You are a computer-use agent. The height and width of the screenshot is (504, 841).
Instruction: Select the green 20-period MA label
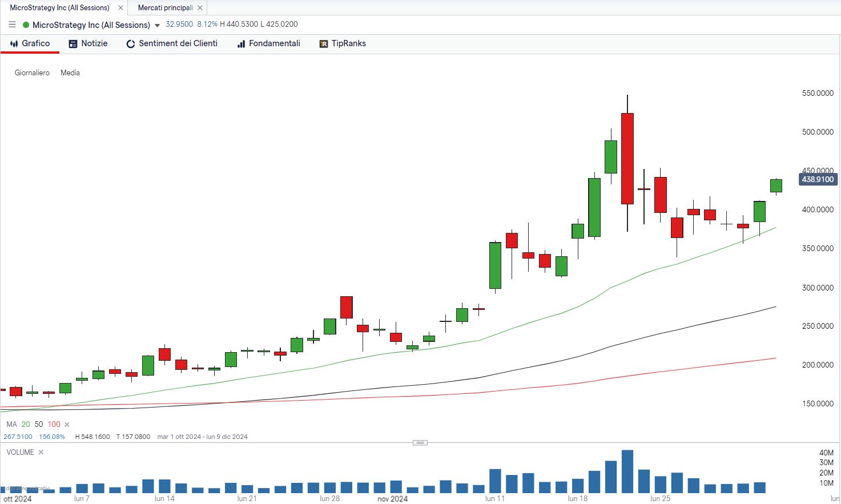point(26,425)
